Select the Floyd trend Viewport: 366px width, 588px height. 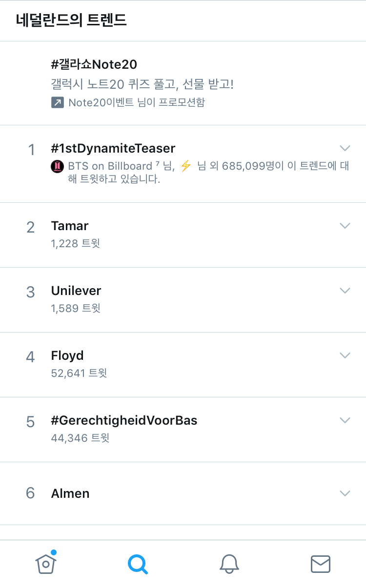click(x=67, y=355)
